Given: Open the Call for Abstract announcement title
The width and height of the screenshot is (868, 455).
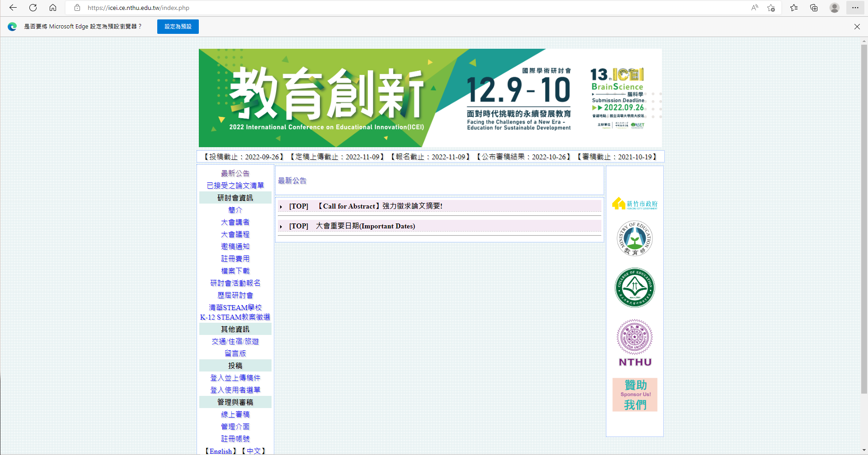Looking at the screenshot, I should tap(379, 206).
